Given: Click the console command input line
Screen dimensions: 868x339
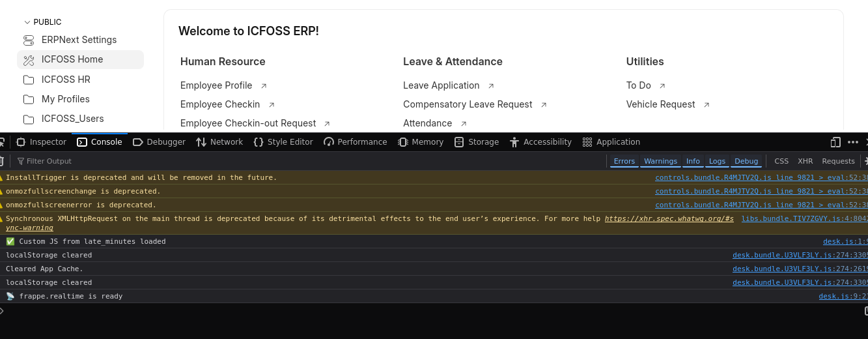Looking at the screenshot, I should pos(434,311).
